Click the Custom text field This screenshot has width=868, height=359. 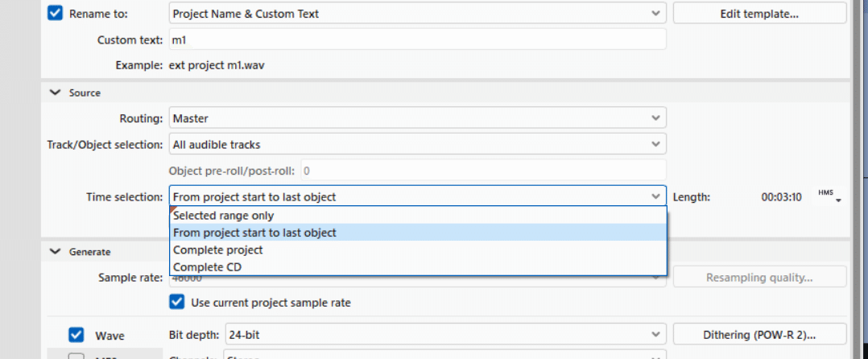point(417,39)
